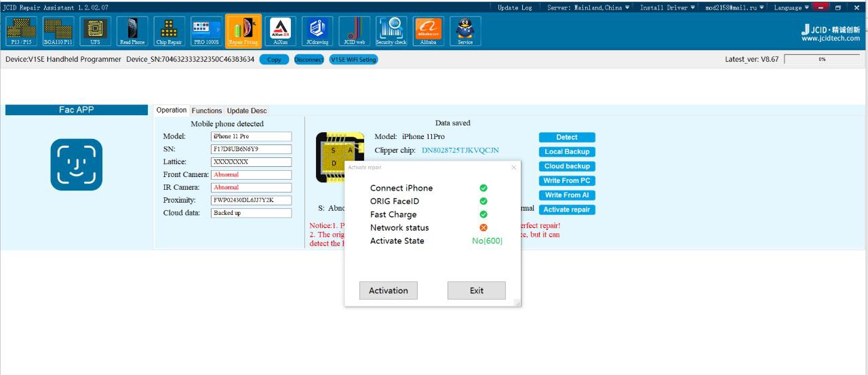Select the UFS chip tool
Image resolution: width=868 pixels, height=375 pixels.
click(x=95, y=31)
